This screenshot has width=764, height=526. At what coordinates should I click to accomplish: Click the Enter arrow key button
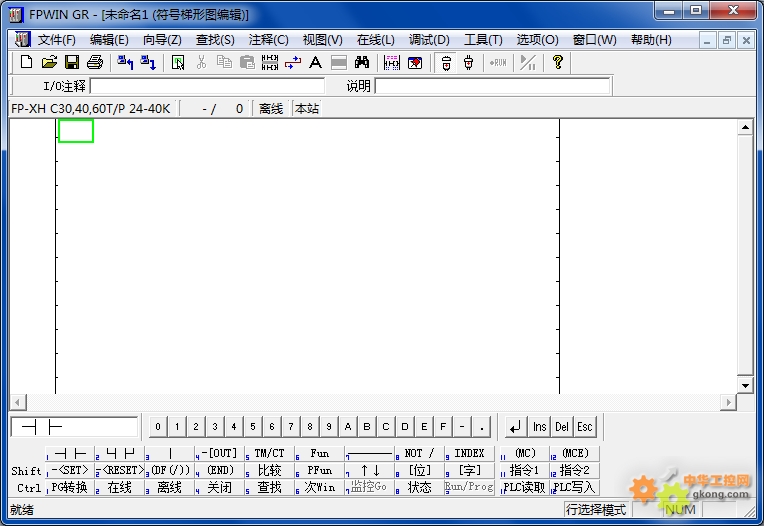[516, 427]
